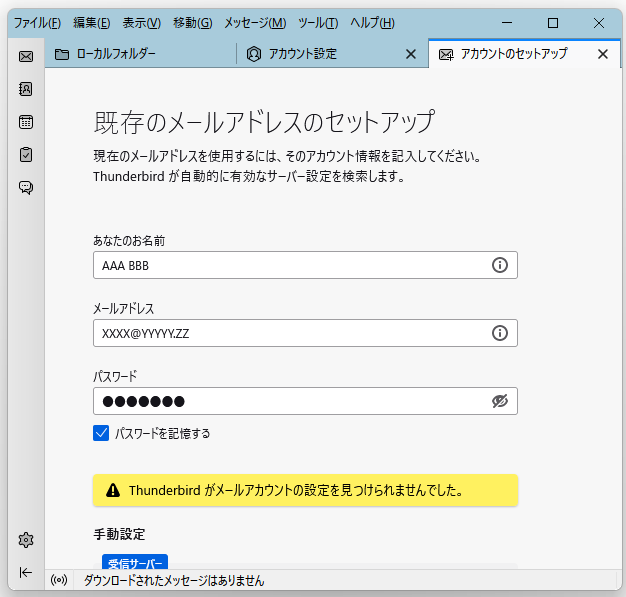626x597 pixels.
Task: Click the あなたのお名前 input field
Action: [305, 265]
